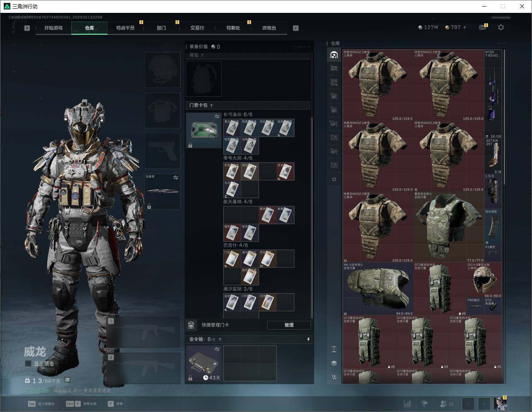Select the second extended warehouse container icon
The height and width of the screenshot is (412, 532).
(x=334, y=81)
